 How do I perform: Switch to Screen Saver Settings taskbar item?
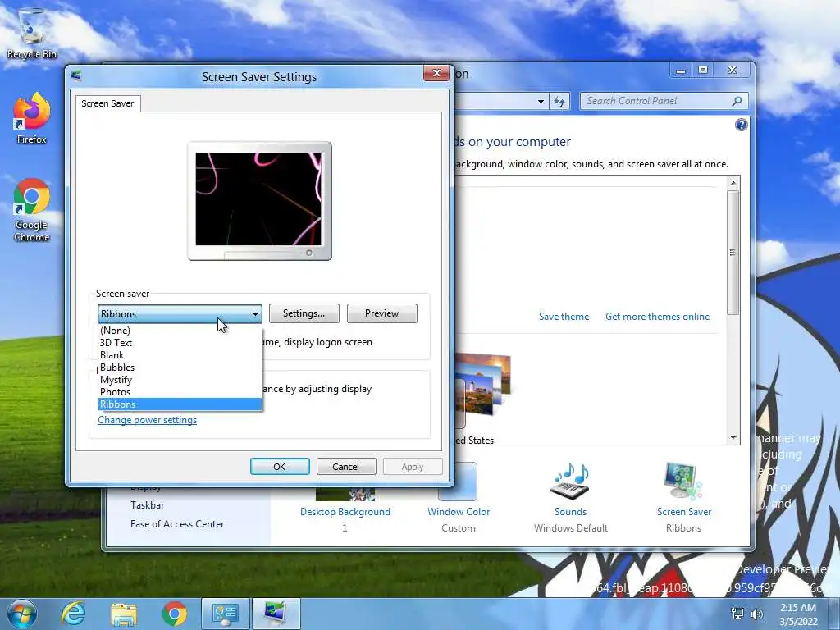click(x=276, y=614)
